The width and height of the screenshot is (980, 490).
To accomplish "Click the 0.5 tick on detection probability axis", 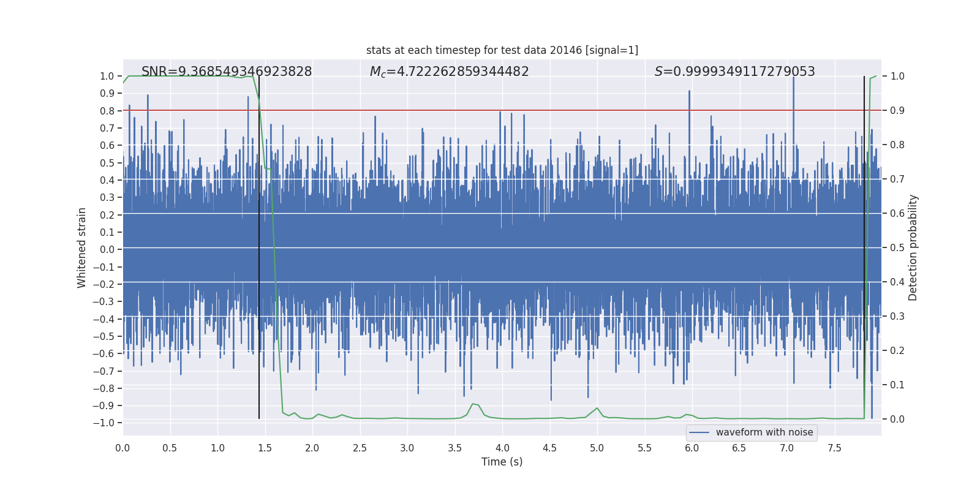I will (897, 247).
